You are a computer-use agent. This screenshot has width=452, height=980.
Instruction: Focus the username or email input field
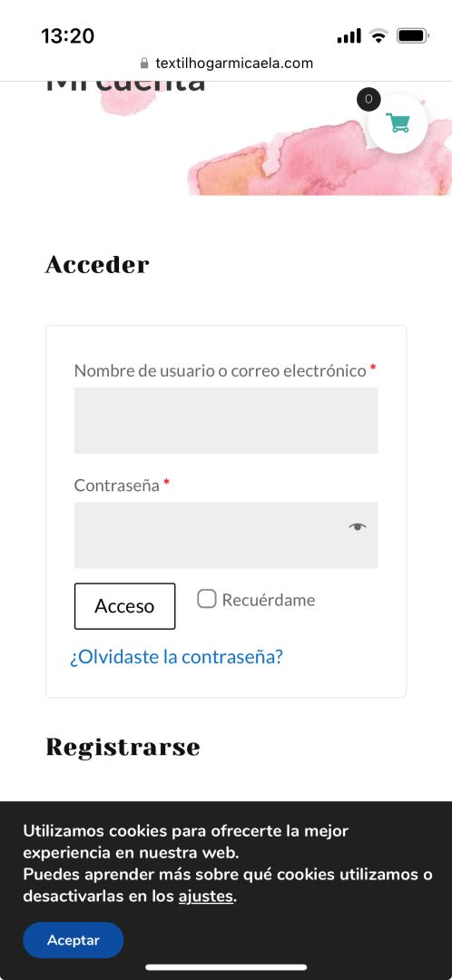pyautogui.click(x=226, y=420)
